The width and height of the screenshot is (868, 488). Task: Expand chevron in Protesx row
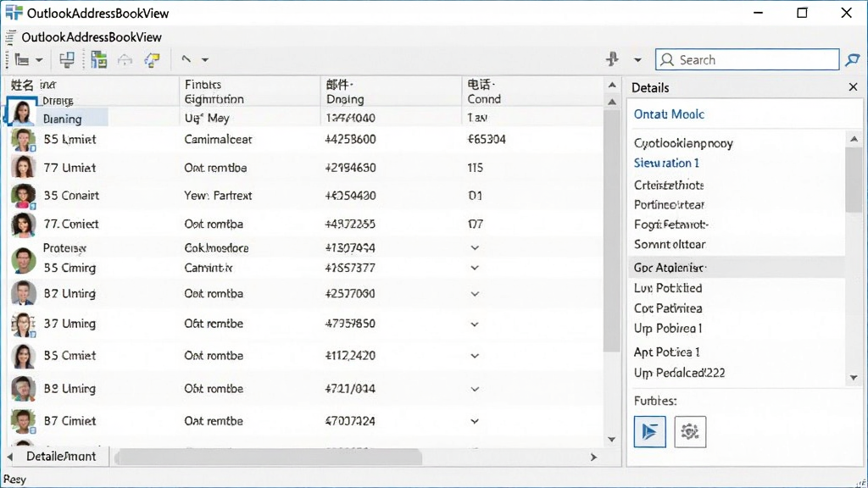pyautogui.click(x=475, y=248)
